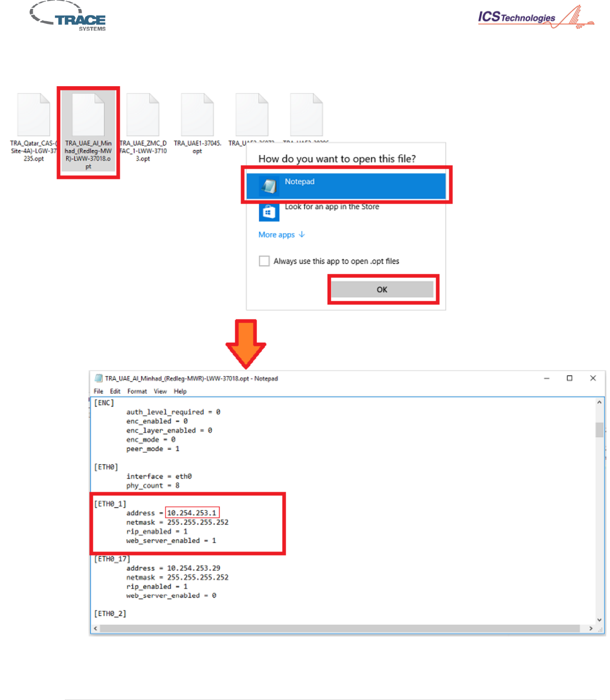Click the [ETH0_2] section header
Image resolution: width=610 pixels, height=700 pixels.
(110, 614)
